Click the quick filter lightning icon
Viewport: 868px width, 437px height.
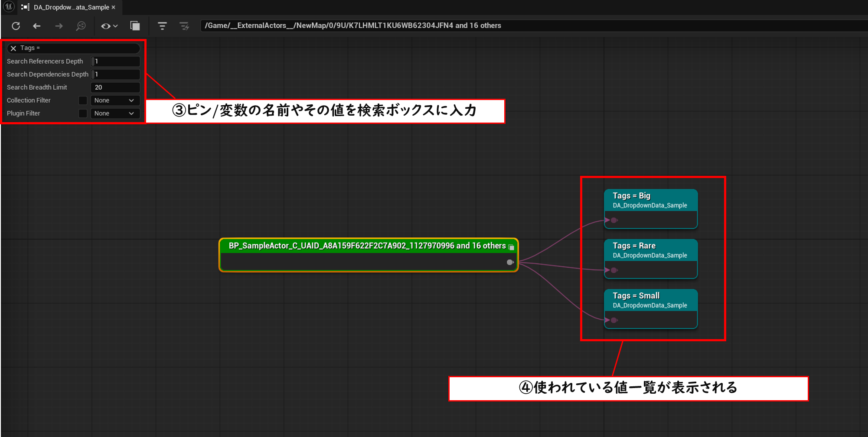click(x=184, y=26)
